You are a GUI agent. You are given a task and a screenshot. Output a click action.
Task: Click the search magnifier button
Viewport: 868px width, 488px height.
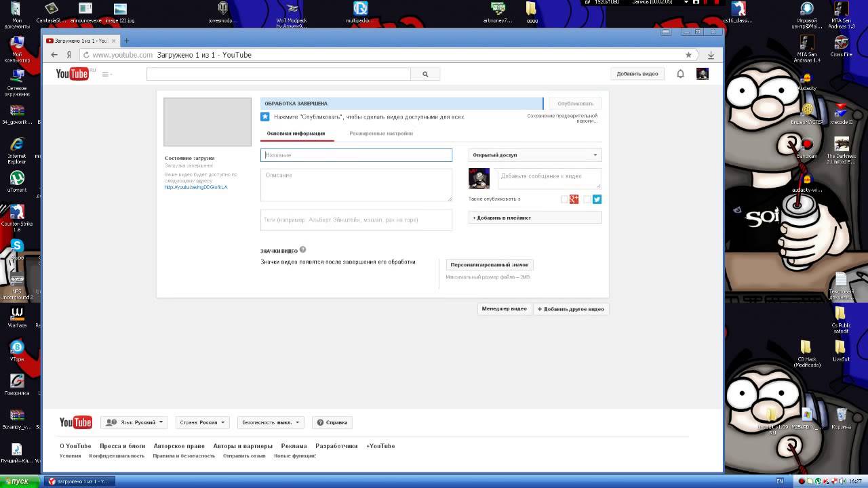point(425,74)
